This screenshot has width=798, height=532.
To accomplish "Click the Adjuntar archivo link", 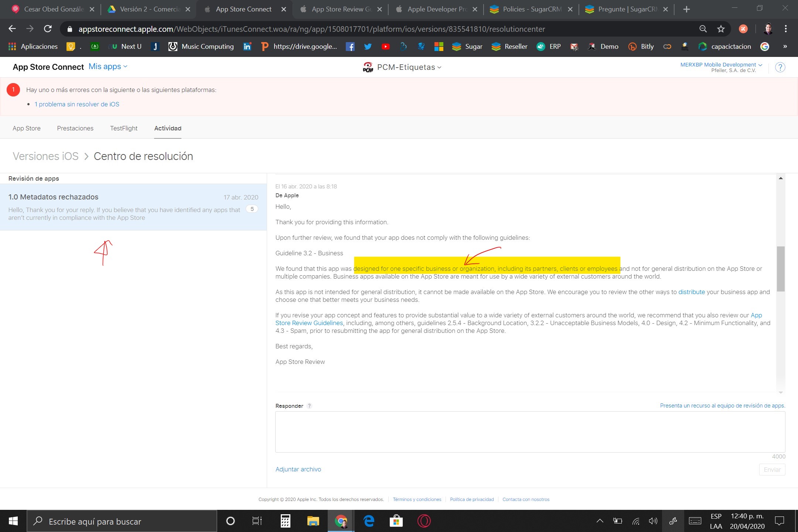I will (298, 469).
